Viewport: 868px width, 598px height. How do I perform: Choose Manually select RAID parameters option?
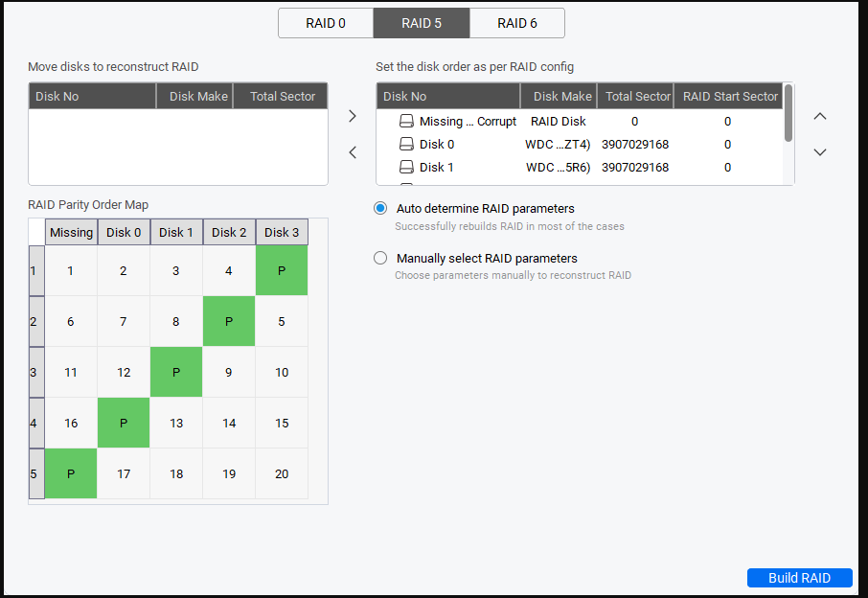coord(380,258)
